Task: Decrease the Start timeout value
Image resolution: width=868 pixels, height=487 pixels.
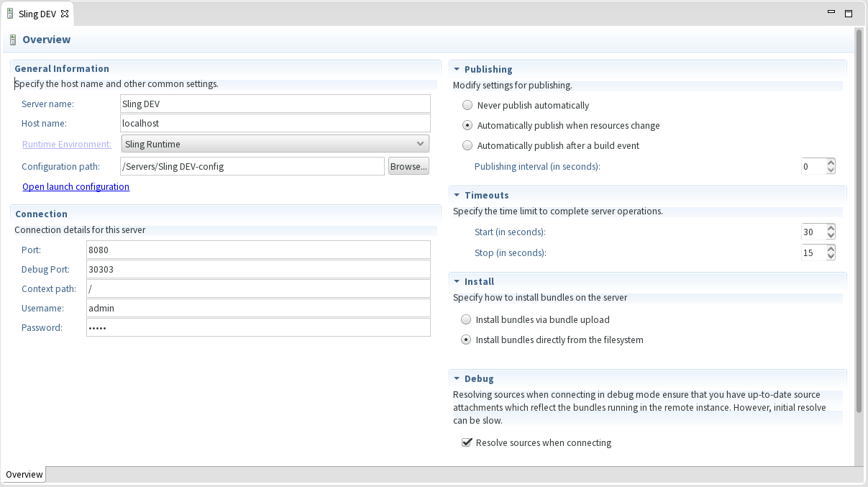Action: click(x=831, y=236)
